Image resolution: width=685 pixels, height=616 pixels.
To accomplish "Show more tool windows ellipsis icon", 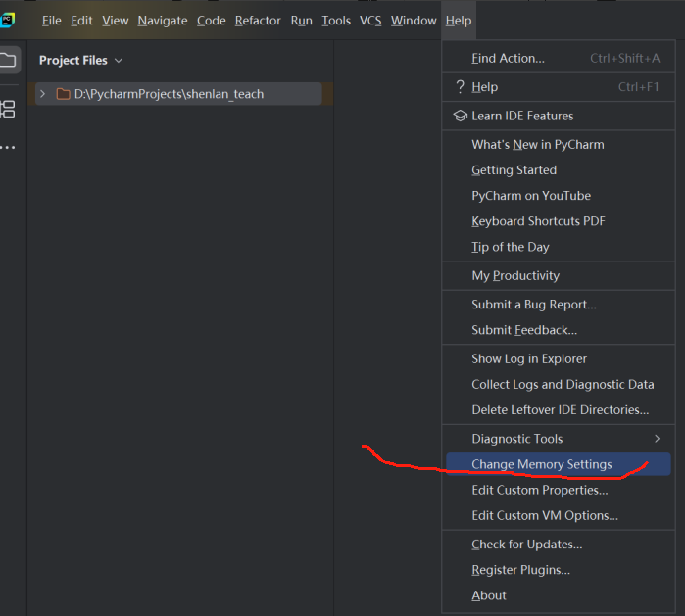I will click(8, 148).
